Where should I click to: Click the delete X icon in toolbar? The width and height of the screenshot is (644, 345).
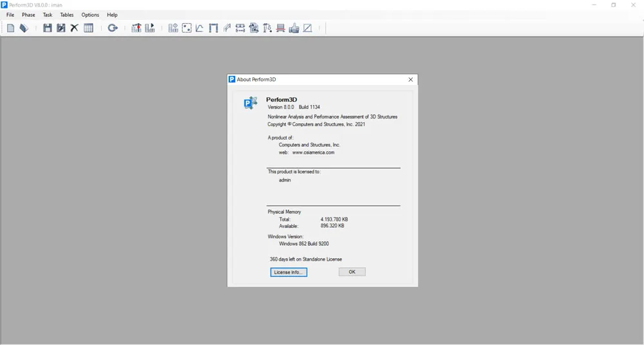[74, 28]
